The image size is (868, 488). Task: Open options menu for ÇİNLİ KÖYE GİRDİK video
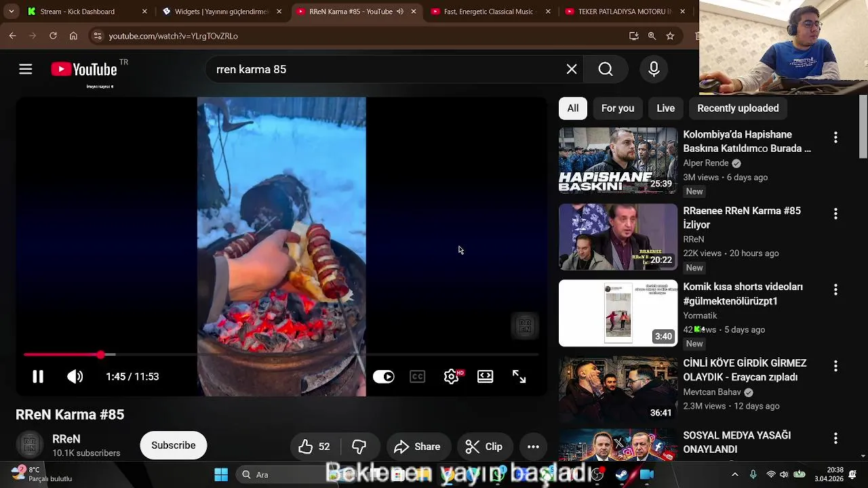click(x=835, y=366)
